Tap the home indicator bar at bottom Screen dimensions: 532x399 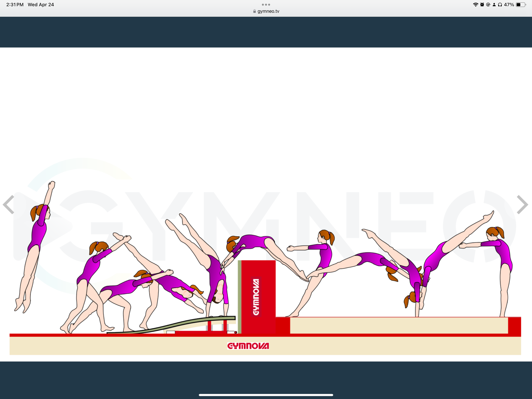point(266,395)
